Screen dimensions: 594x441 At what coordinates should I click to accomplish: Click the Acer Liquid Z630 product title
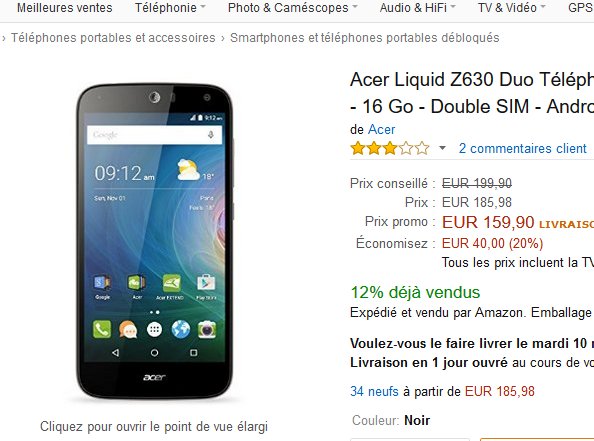coord(472,93)
